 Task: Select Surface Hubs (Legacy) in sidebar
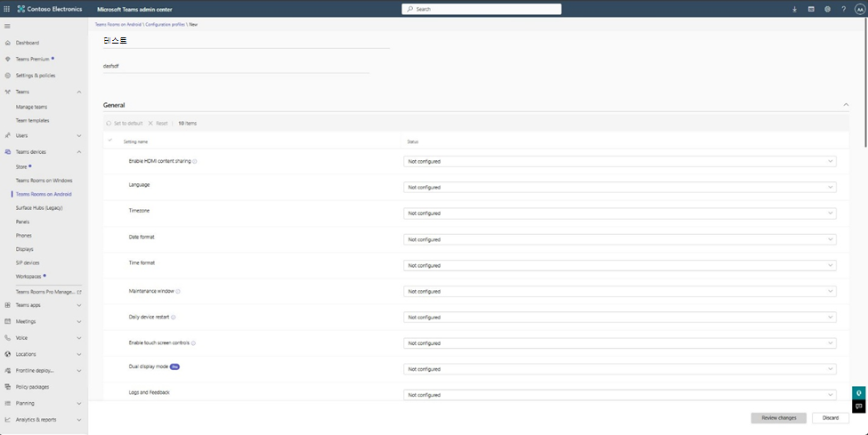coord(39,208)
